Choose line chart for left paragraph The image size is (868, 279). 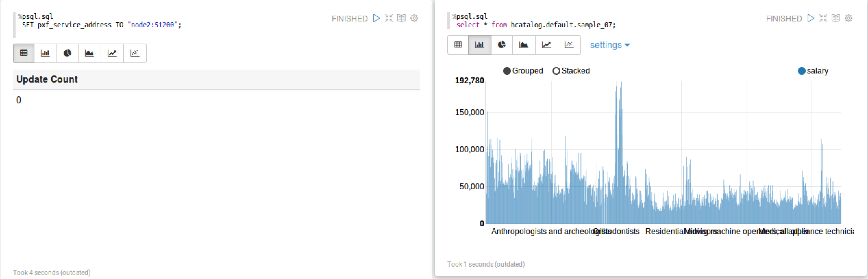pyautogui.click(x=112, y=53)
